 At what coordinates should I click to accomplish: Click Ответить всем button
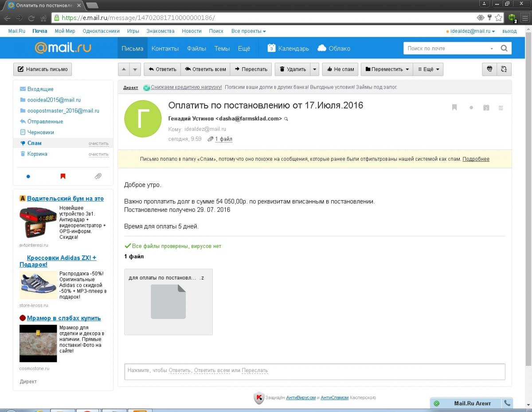pos(205,70)
